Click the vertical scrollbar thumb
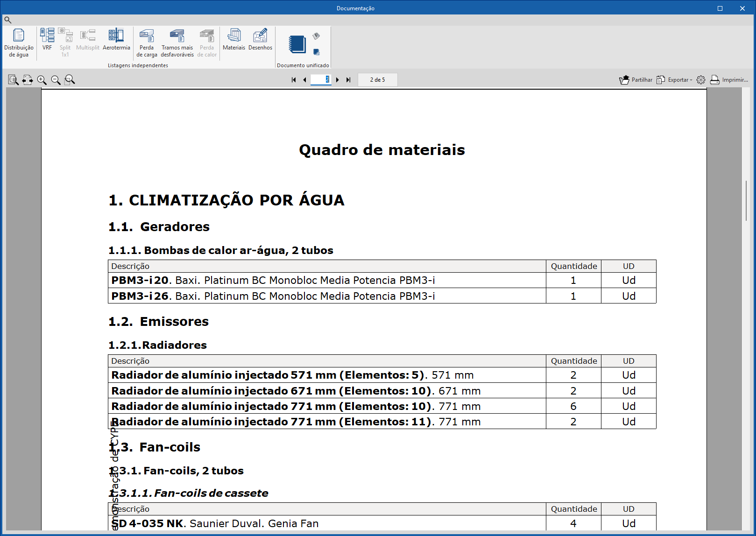The width and height of the screenshot is (756, 536). pyautogui.click(x=746, y=201)
